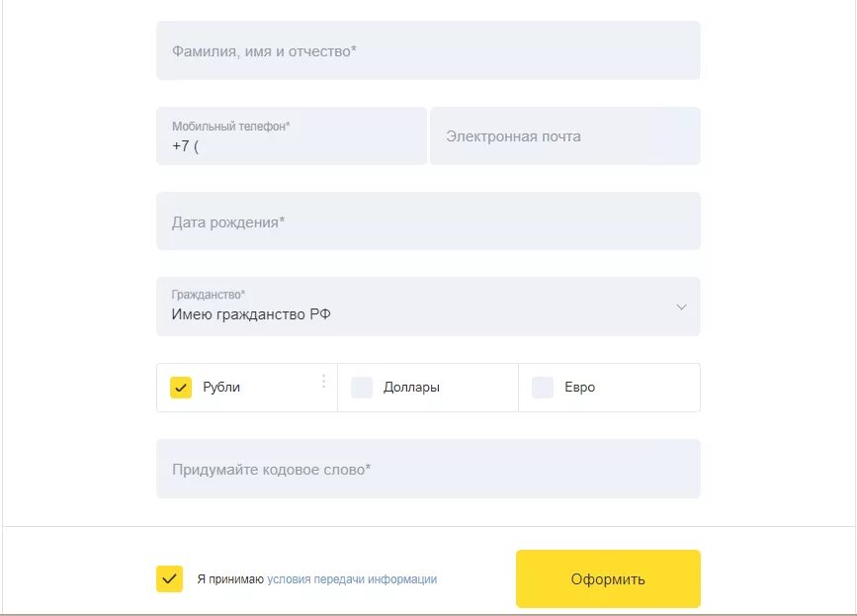Check the Евро currency checkbox
The width and height of the screenshot is (857, 616).
point(543,388)
